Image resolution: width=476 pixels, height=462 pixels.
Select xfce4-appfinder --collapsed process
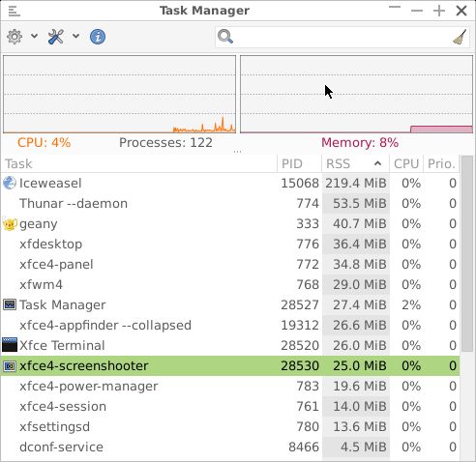[x=230, y=325]
